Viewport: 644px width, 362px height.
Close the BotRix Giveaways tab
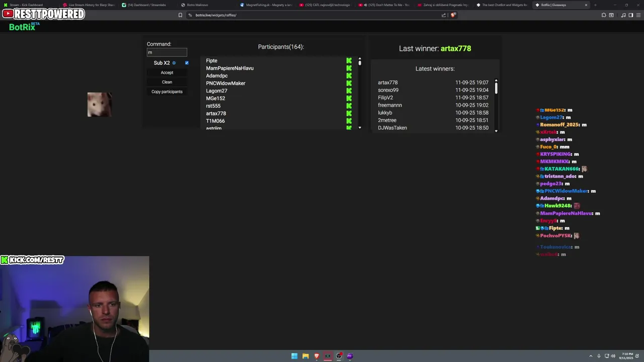[586, 5]
